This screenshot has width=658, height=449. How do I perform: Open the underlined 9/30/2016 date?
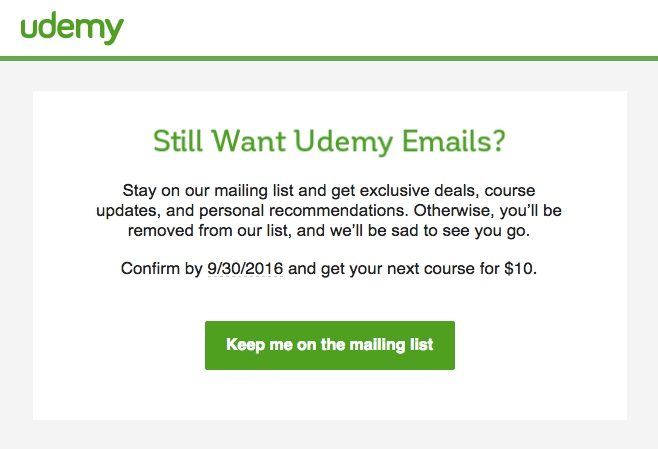tap(246, 269)
